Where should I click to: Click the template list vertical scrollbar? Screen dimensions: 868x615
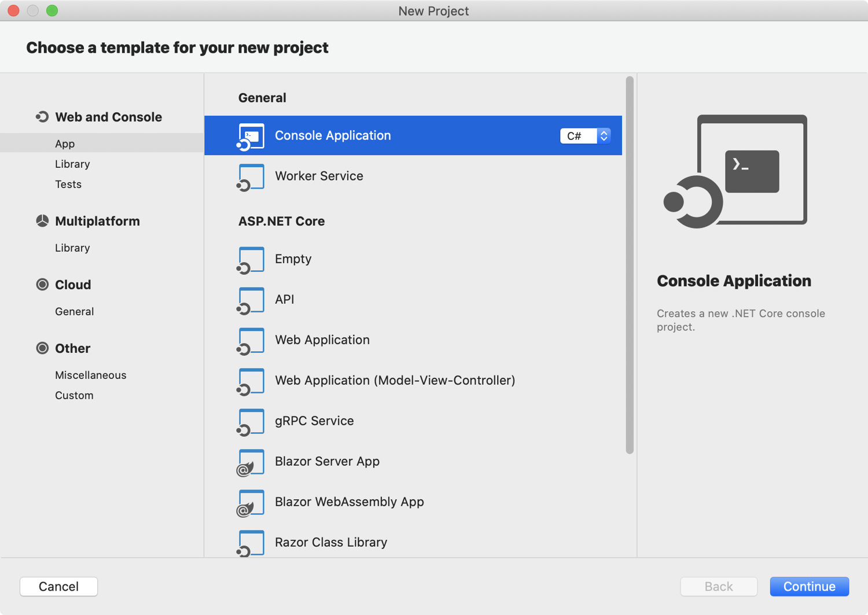pyautogui.click(x=630, y=266)
